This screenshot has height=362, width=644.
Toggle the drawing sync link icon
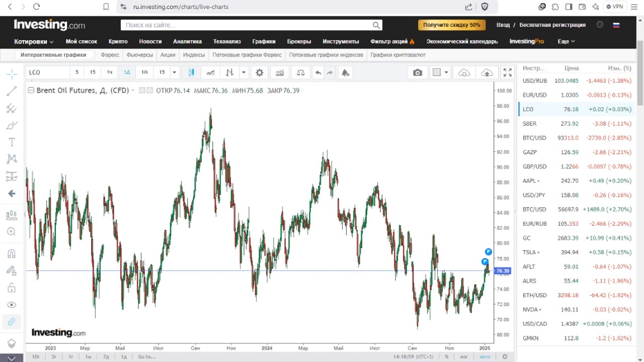[x=12, y=322]
